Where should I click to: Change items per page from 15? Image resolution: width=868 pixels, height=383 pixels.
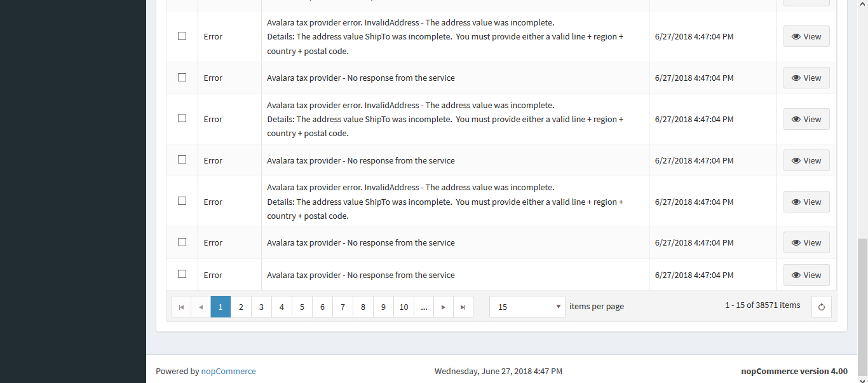(x=527, y=306)
